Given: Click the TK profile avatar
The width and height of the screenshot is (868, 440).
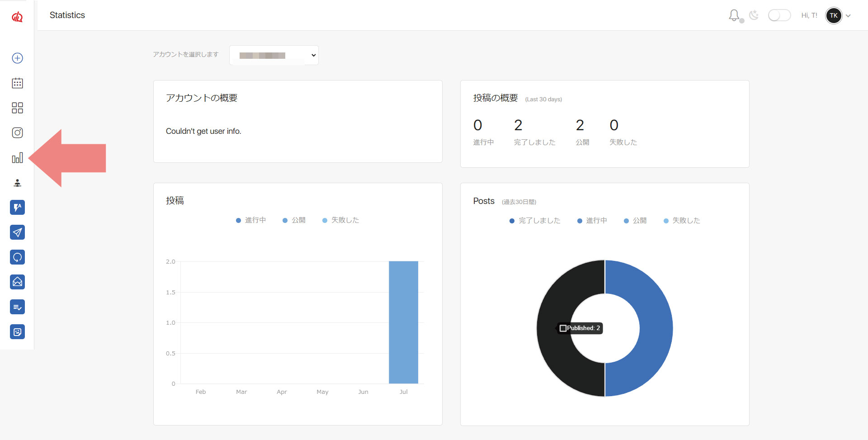Looking at the screenshot, I should point(834,15).
